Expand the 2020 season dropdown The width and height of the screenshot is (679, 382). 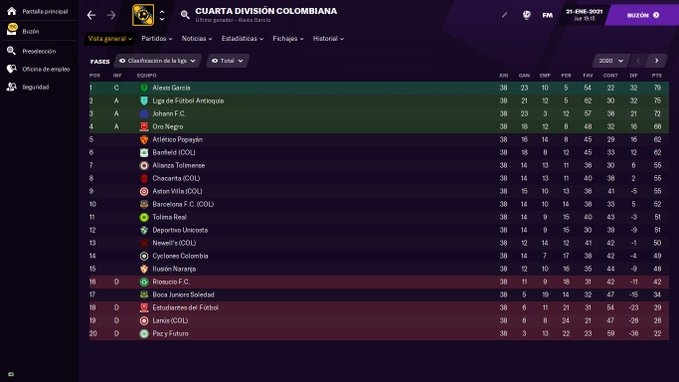[611, 61]
